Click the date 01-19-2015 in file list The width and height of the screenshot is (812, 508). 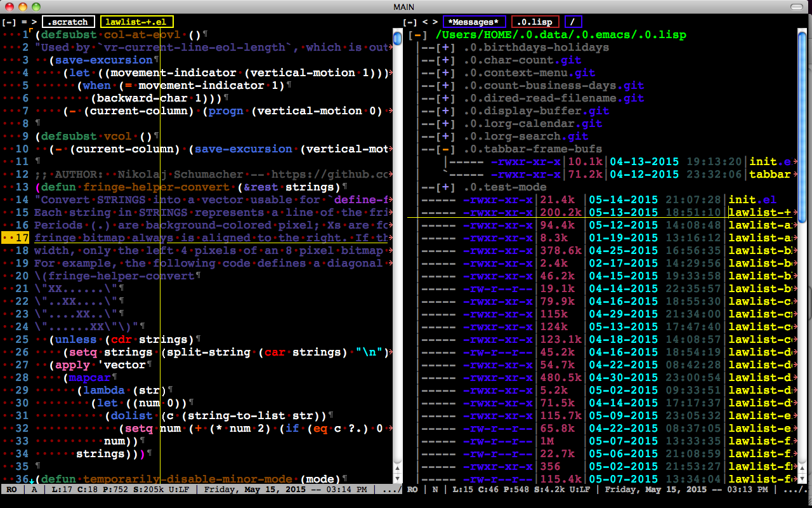click(623, 238)
